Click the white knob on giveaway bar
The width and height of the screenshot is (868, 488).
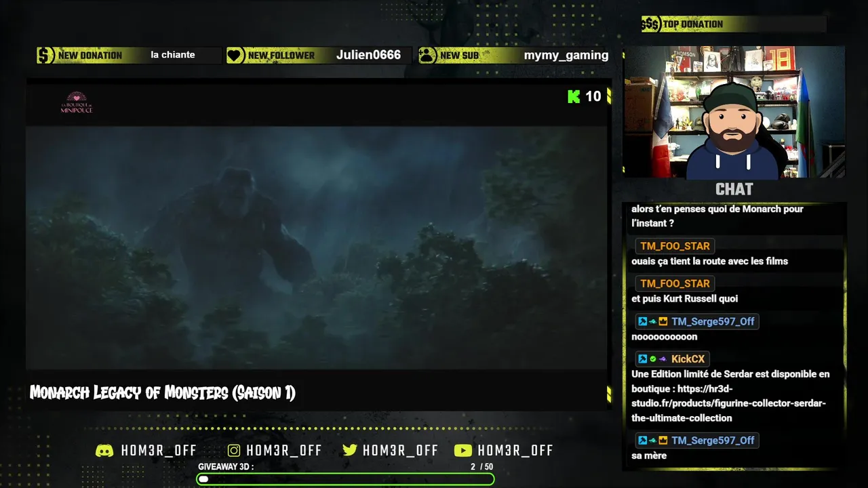(203, 479)
